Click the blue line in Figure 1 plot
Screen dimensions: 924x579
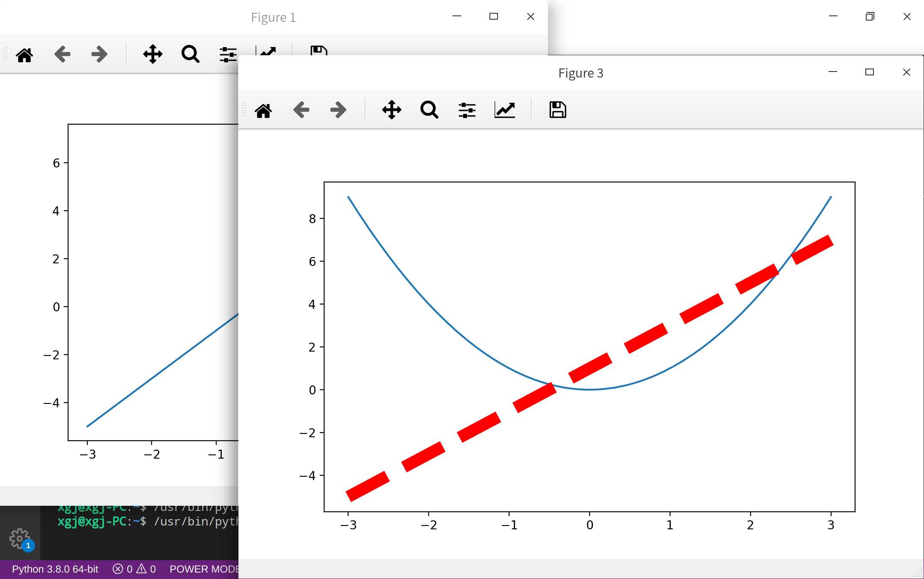coord(163,370)
